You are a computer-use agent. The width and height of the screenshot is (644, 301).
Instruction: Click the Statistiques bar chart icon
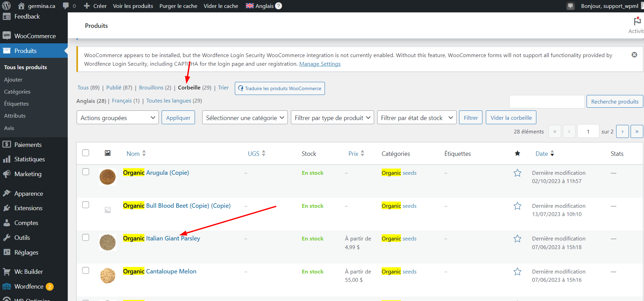(7, 159)
